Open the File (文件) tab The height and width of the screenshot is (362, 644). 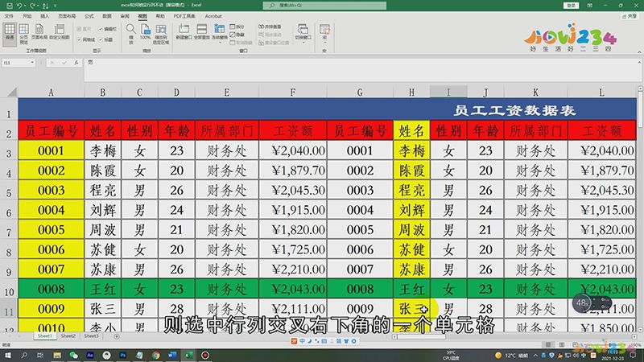[9, 16]
